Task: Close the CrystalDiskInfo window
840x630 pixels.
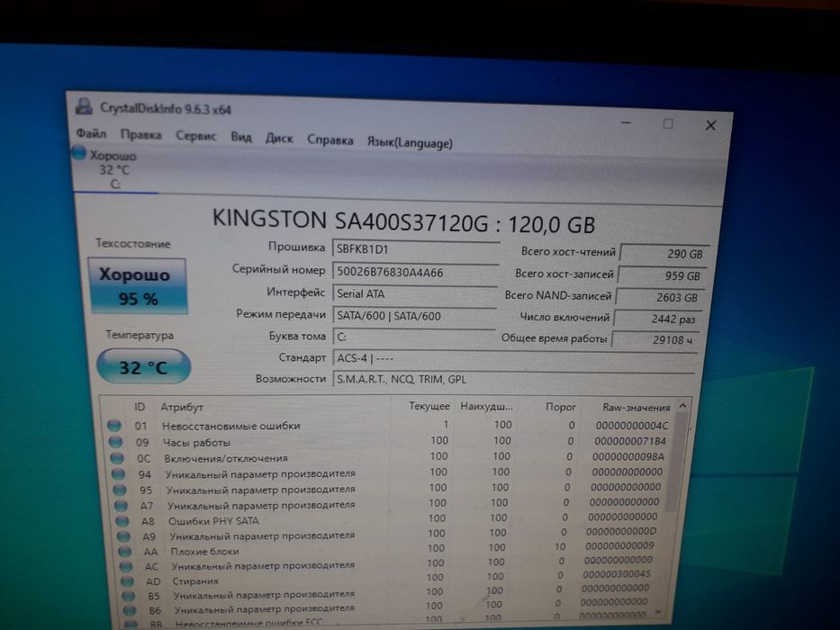Action: pos(711,125)
